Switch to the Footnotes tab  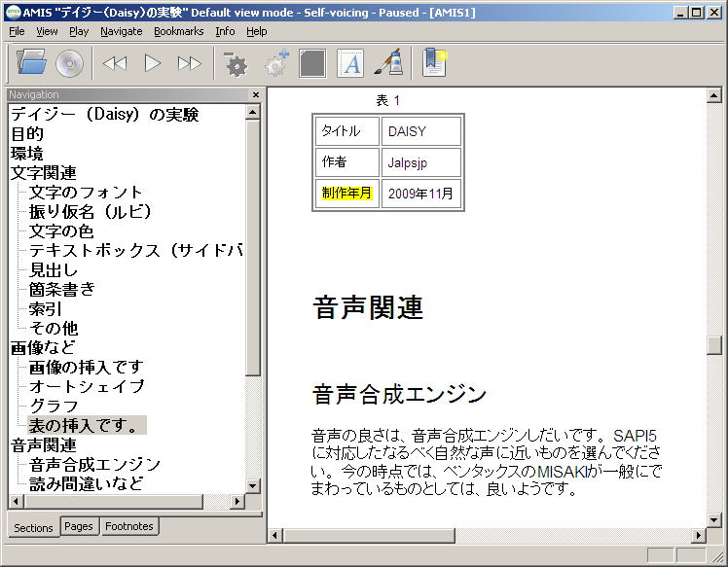(x=129, y=526)
